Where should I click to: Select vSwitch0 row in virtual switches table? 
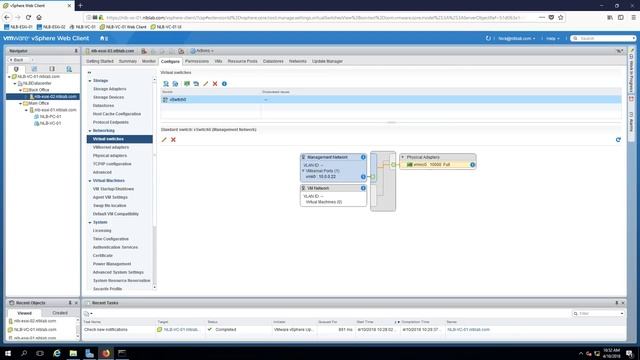(391, 100)
